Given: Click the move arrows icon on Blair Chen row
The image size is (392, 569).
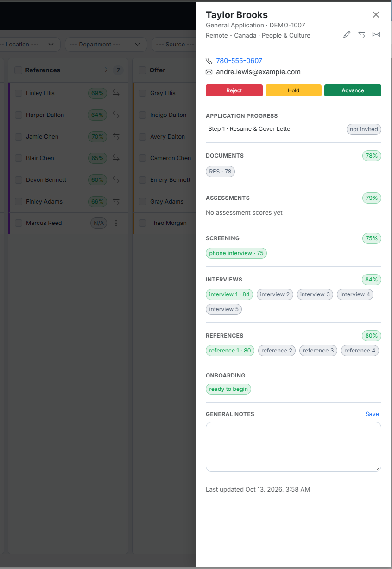Looking at the screenshot, I should pyautogui.click(x=116, y=158).
